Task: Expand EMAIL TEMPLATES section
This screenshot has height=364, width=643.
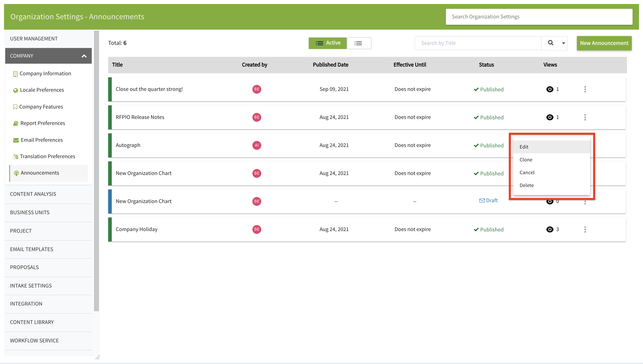Action: pos(48,249)
